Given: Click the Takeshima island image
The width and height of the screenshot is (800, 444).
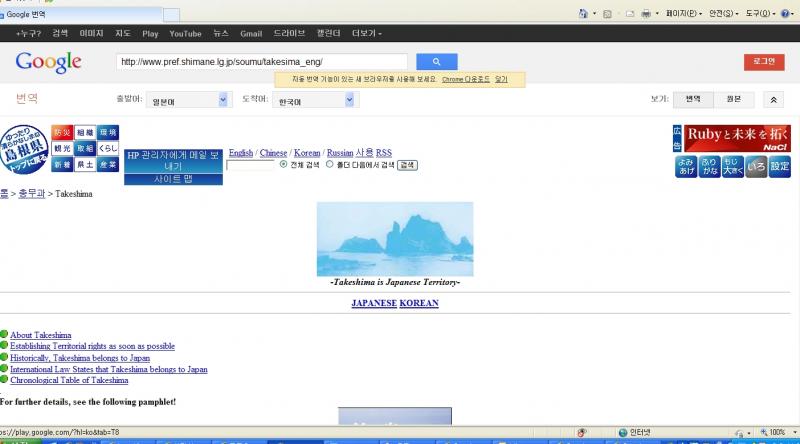Looking at the screenshot, I should [395, 239].
